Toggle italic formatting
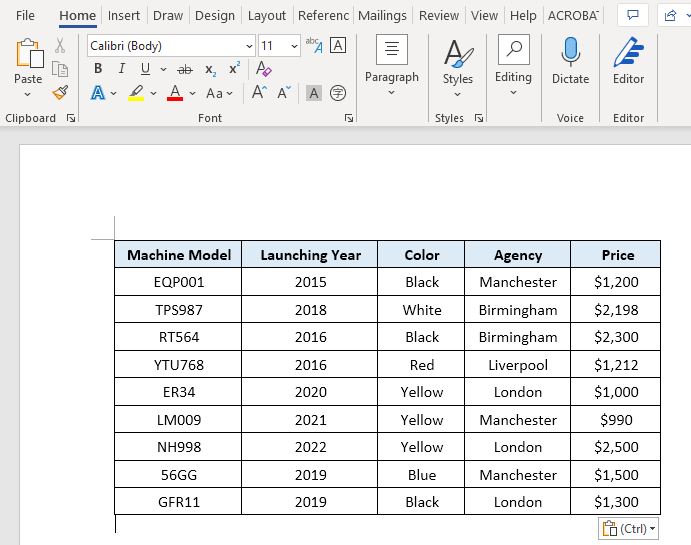Screen dimensions: 691x545 pos(122,69)
